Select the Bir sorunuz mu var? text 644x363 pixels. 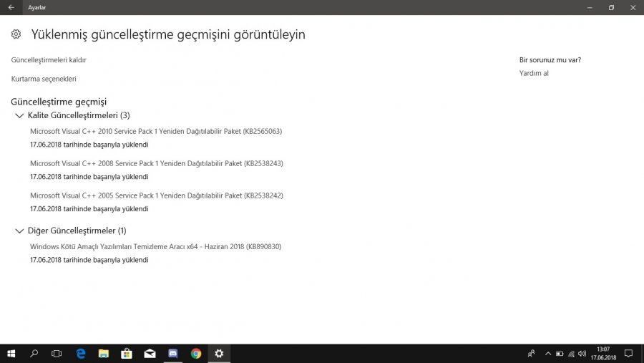(550, 60)
